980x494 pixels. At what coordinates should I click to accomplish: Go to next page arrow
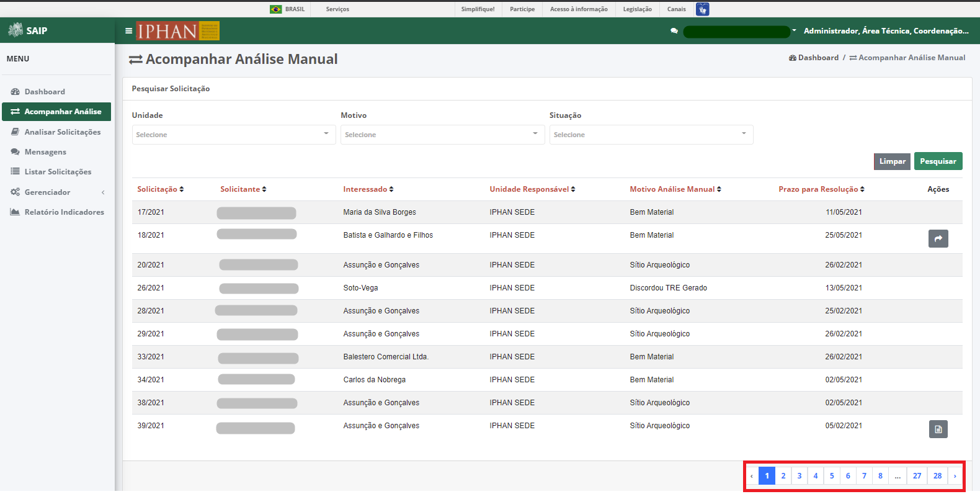pyautogui.click(x=955, y=476)
